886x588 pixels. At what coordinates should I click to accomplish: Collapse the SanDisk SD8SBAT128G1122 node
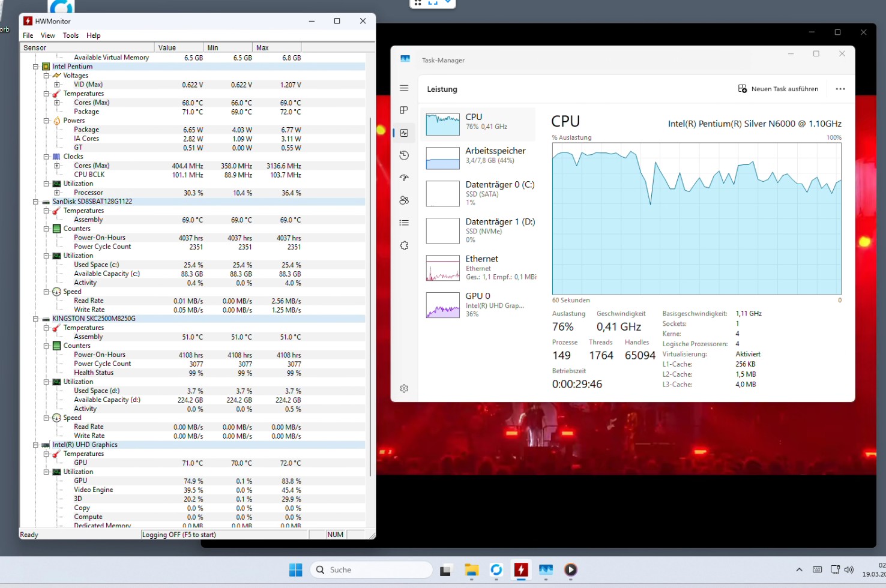click(x=35, y=202)
